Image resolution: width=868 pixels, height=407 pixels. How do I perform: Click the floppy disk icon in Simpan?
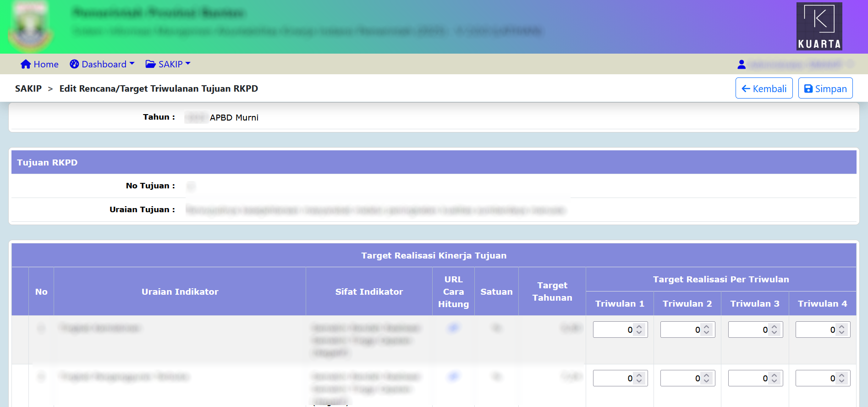808,89
